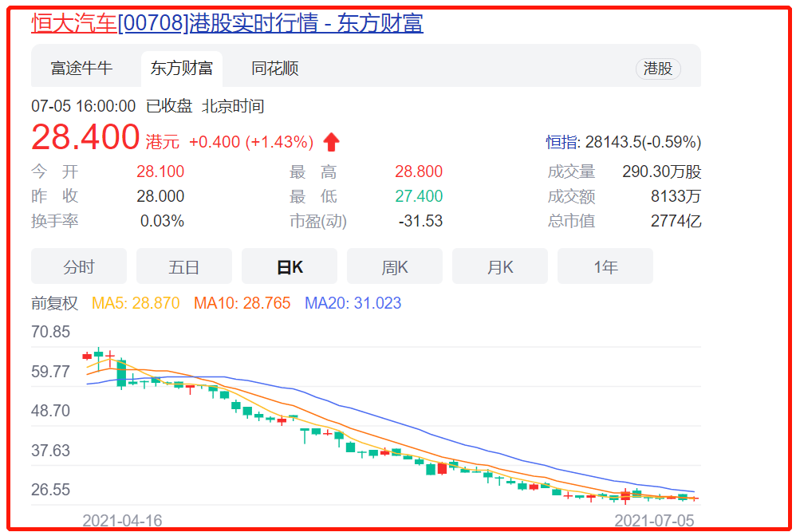This screenshot has height=532, width=796.
Task: Show the 五日 five-day chart
Action: pos(183,266)
